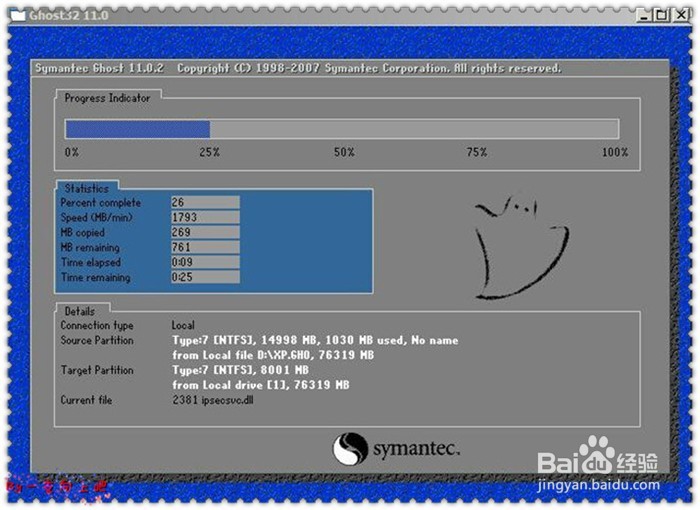Click target 'Type:7 [NTFS], 8001 MB' line
700x510 pixels.
point(241,370)
